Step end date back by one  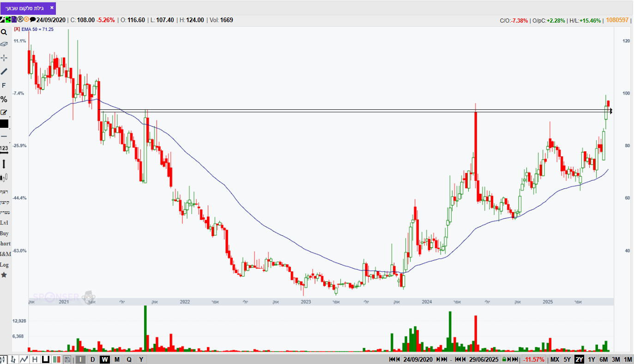(464, 359)
